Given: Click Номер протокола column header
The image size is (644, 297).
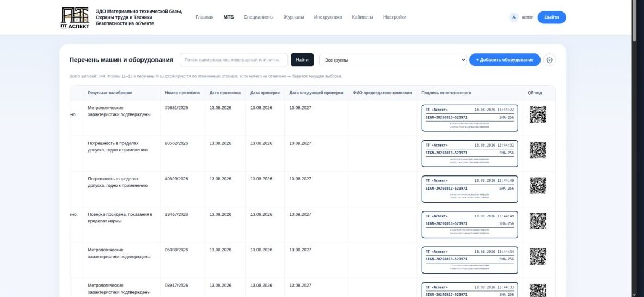Looking at the screenshot, I should tap(182, 93).
